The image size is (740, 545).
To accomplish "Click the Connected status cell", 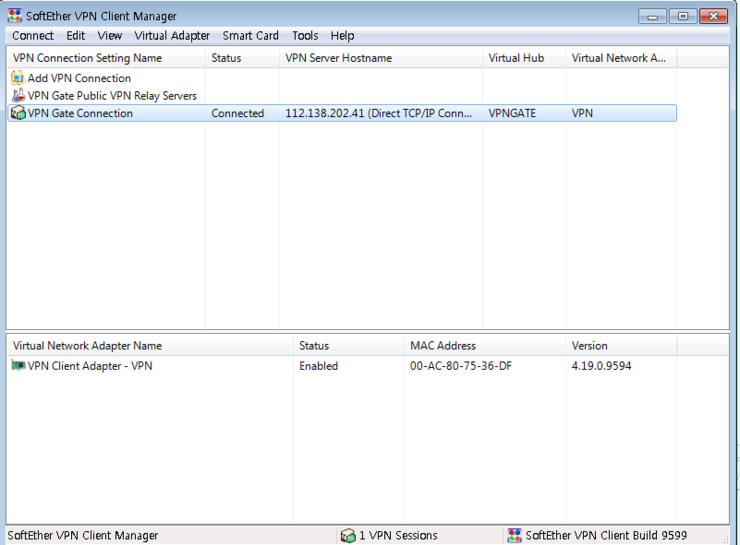I will [x=237, y=113].
